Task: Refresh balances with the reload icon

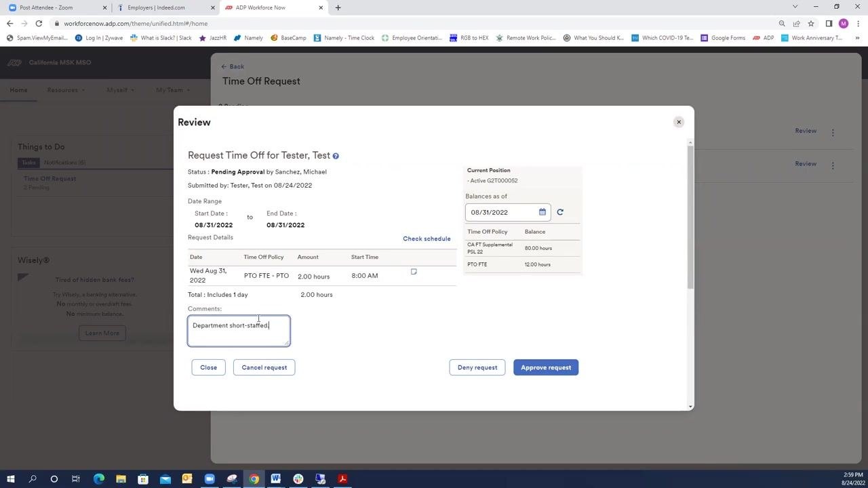Action: pos(560,212)
